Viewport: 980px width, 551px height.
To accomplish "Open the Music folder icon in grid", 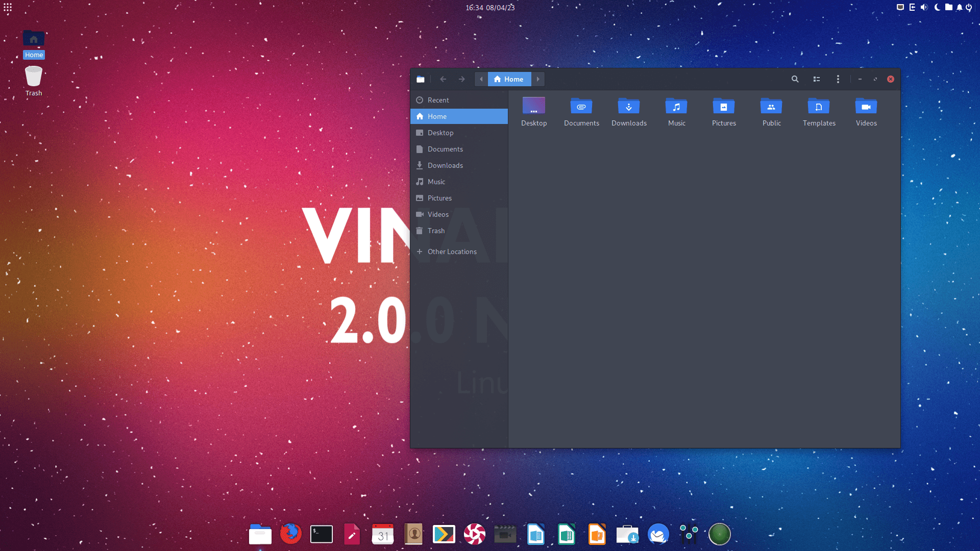I will click(676, 106).
